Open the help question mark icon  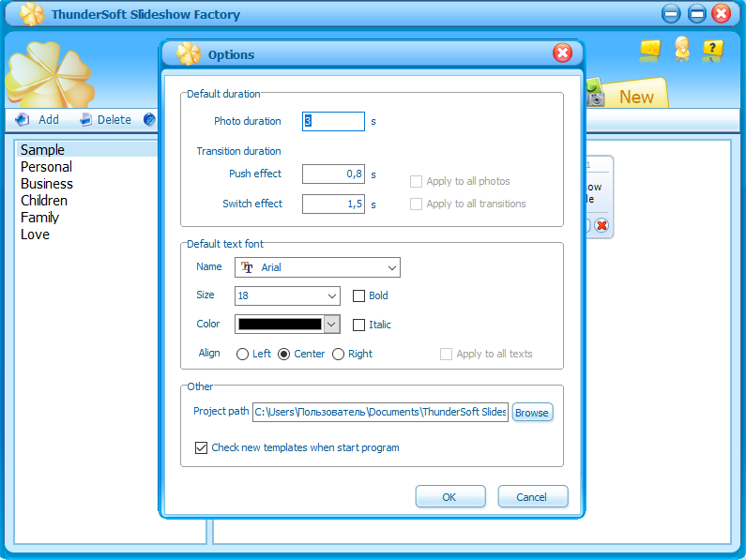(712, 50)
